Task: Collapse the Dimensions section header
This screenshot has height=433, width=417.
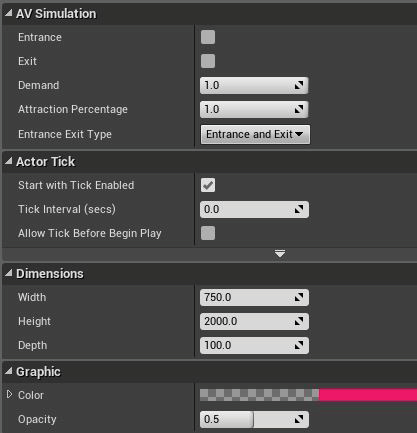Action: pos(9,273)
